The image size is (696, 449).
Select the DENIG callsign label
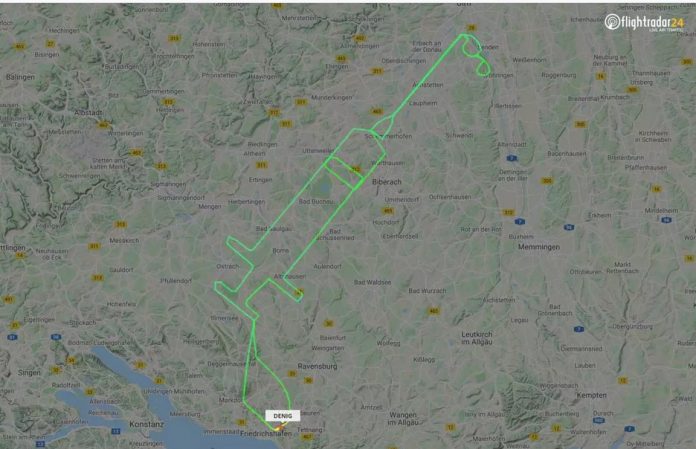(283, 416)
